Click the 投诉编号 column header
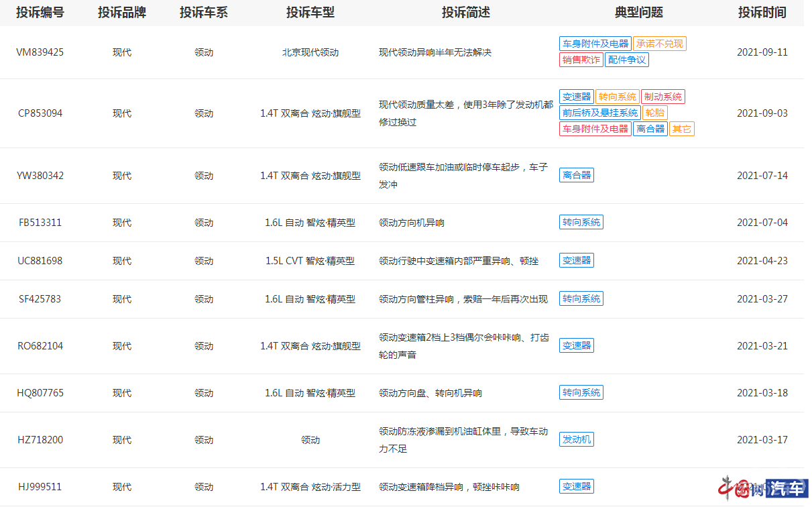 click(x=40, y=12)
